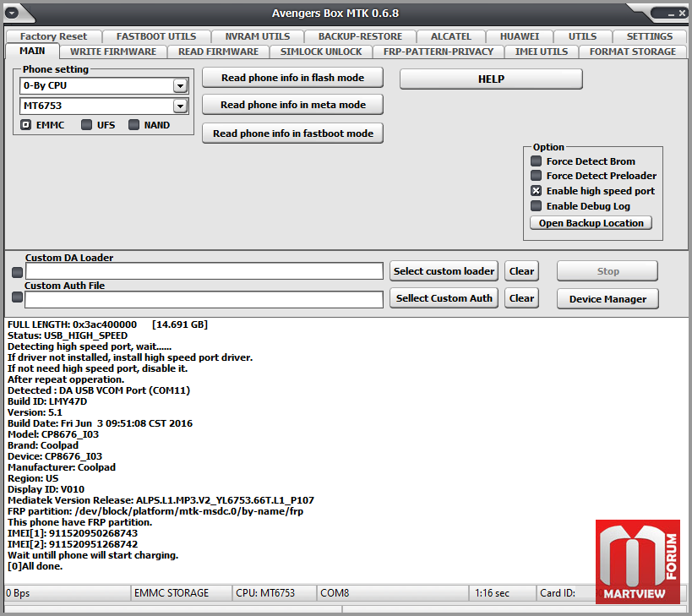
Task: Click Open Backup Location button
Action: [591, 223]
